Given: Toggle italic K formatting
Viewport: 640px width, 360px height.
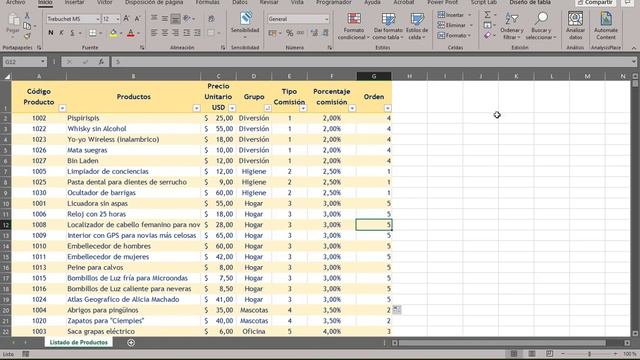Looking at the screenshot, I should coord(62,33).
